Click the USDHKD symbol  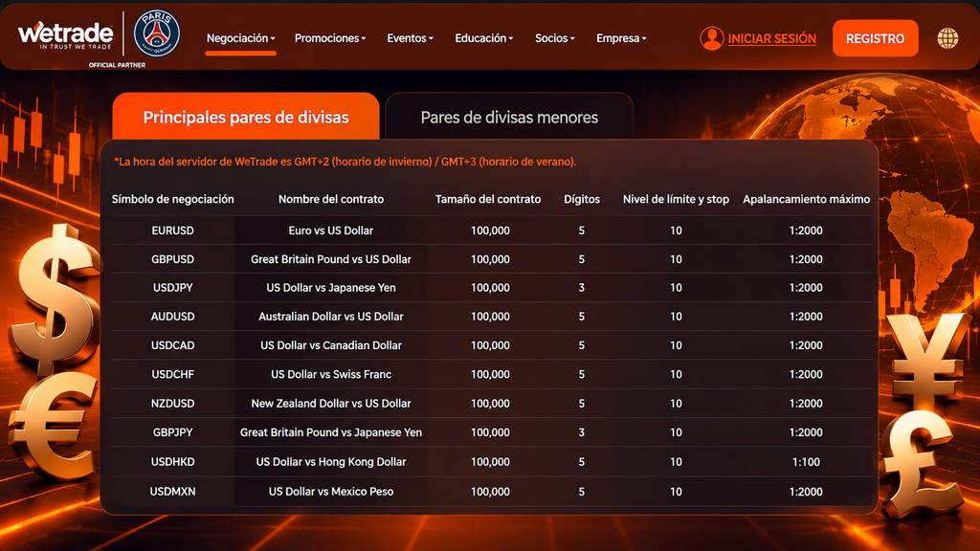[172, 462]
